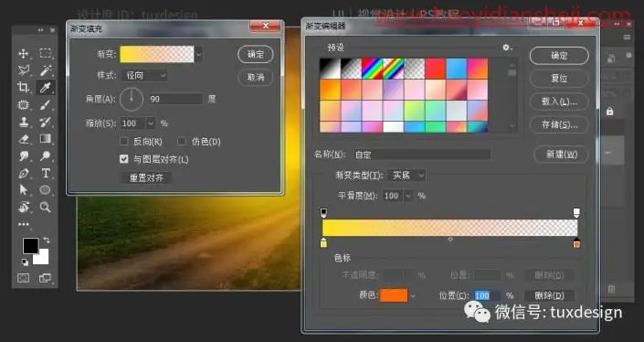Screen dimensions: 644x342
Task: Enable the 反向(R) reverse checkbox
Action: pyautogui.click(x=123, y=142)
